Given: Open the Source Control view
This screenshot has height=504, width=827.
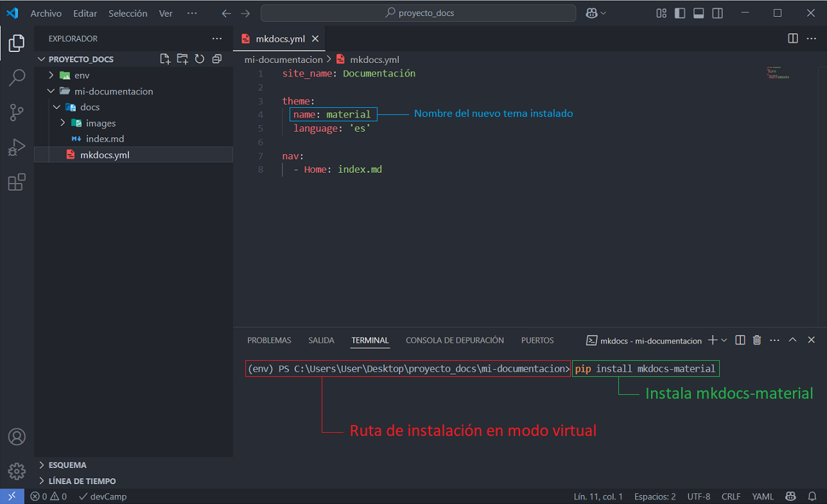Looking at the screenshot, I should pos(17,113).
